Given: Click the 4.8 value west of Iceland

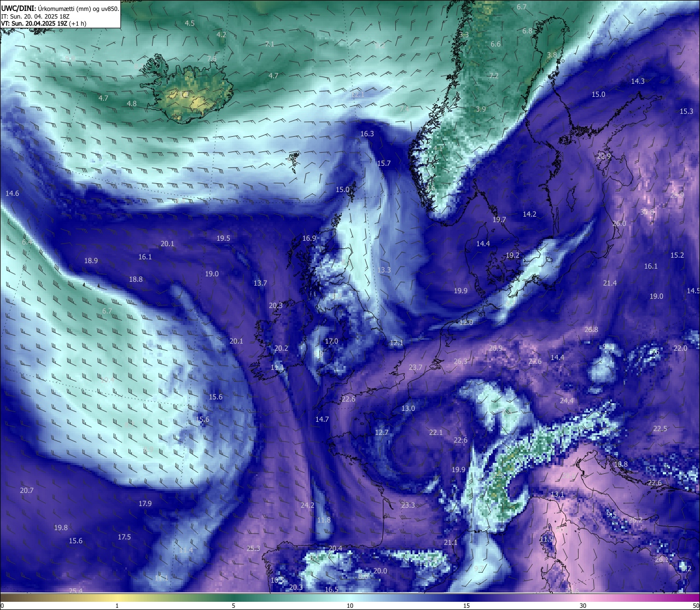Looking at the screenshot, I should (x=132, y=103).
